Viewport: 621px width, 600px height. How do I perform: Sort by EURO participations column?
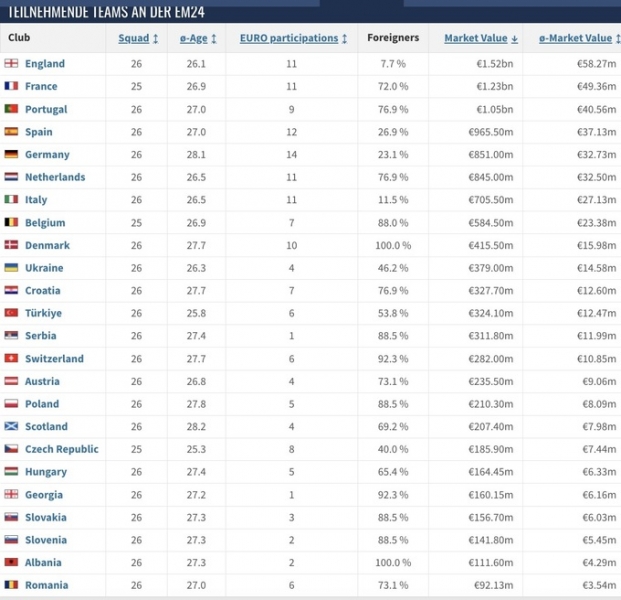click(293, 38)
